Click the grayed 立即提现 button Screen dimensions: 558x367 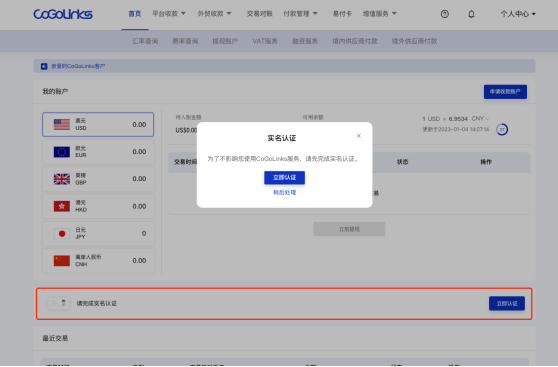[x=349, y=229]
